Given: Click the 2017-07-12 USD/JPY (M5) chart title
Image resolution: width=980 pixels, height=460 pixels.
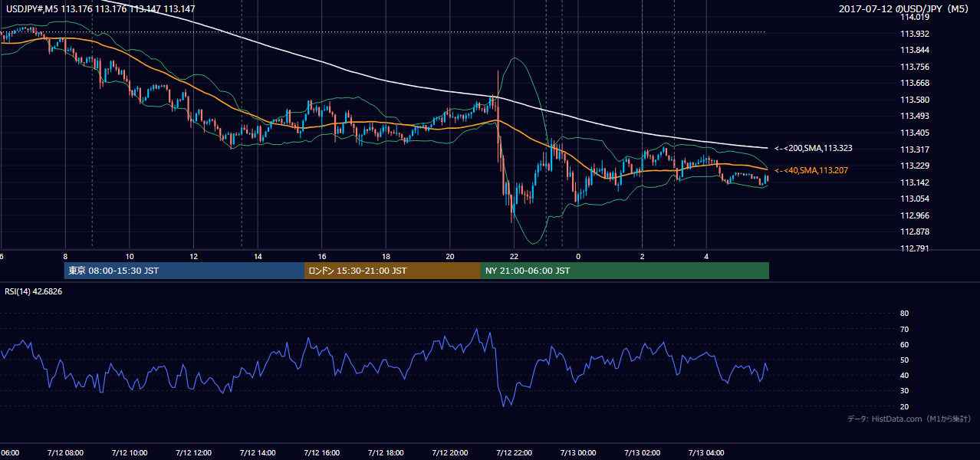Looking at the screenshot, I should (905, 9).
